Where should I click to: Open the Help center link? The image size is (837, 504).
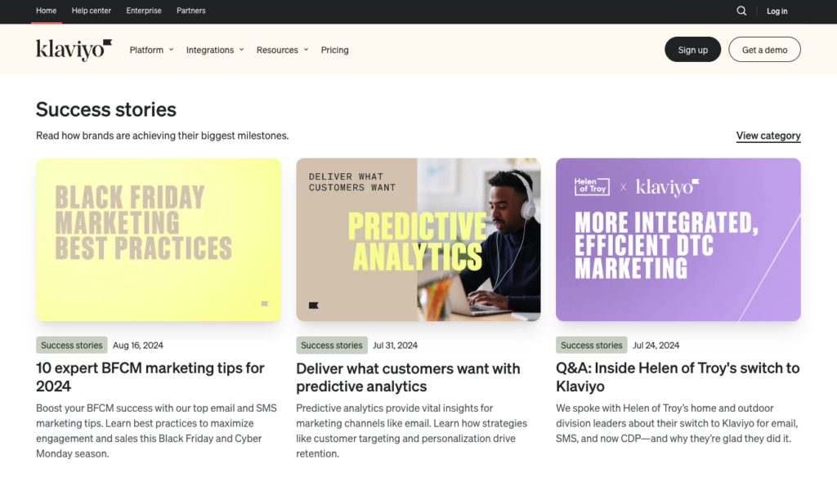point(92,11)
